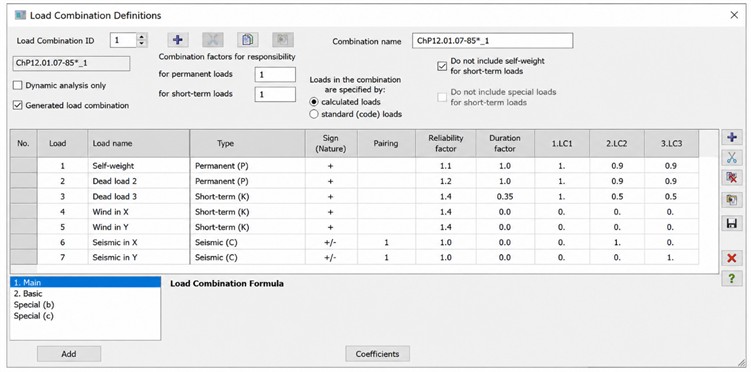Click the 3.LC3 column header
751x372 pixels.
click(x=671, y=143)
